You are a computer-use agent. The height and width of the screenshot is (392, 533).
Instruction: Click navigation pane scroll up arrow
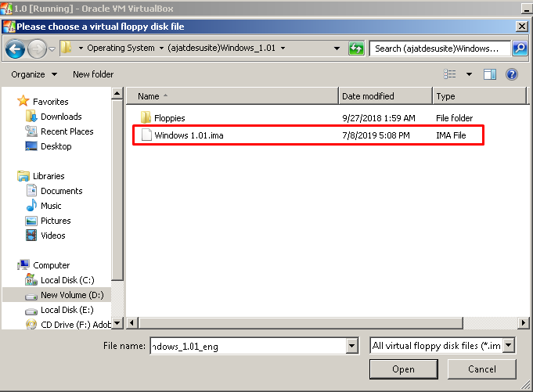[117, 93]
